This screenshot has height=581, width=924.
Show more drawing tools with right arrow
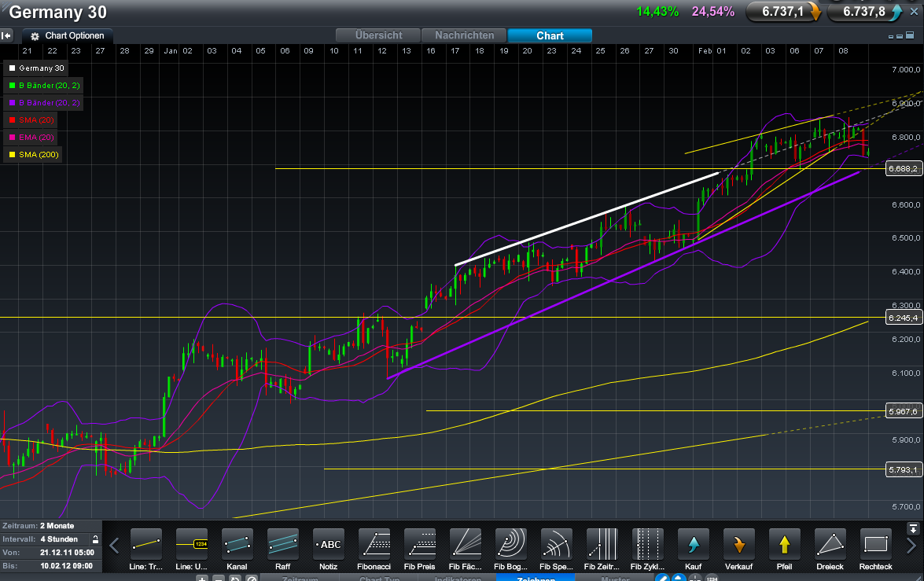point(911,546)
